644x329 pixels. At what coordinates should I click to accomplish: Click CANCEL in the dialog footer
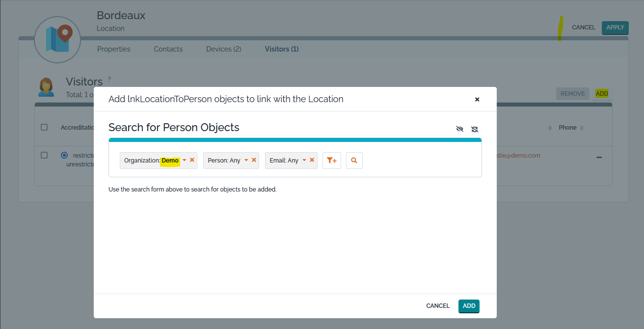437,306
